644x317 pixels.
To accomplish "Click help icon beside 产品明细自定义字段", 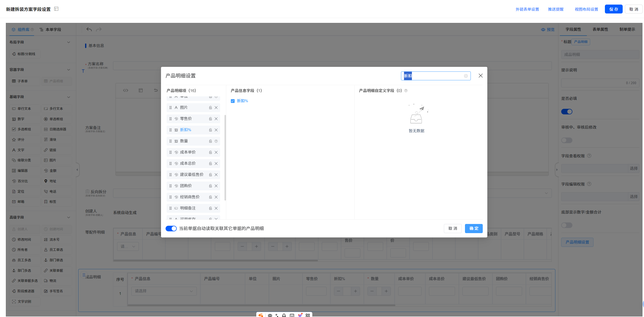I will [x=406, y=91].
